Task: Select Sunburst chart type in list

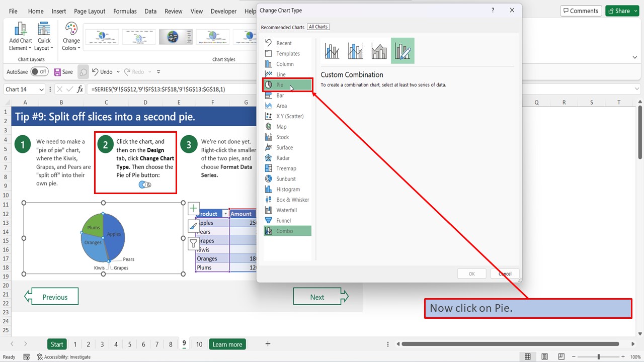Action: pyautogui.click(x=287, y=179)
